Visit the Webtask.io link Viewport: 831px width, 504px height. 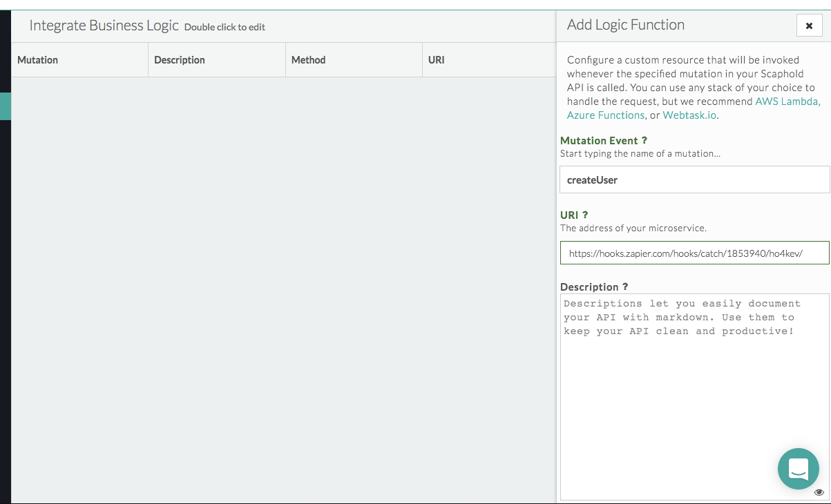tap(689, 115)
